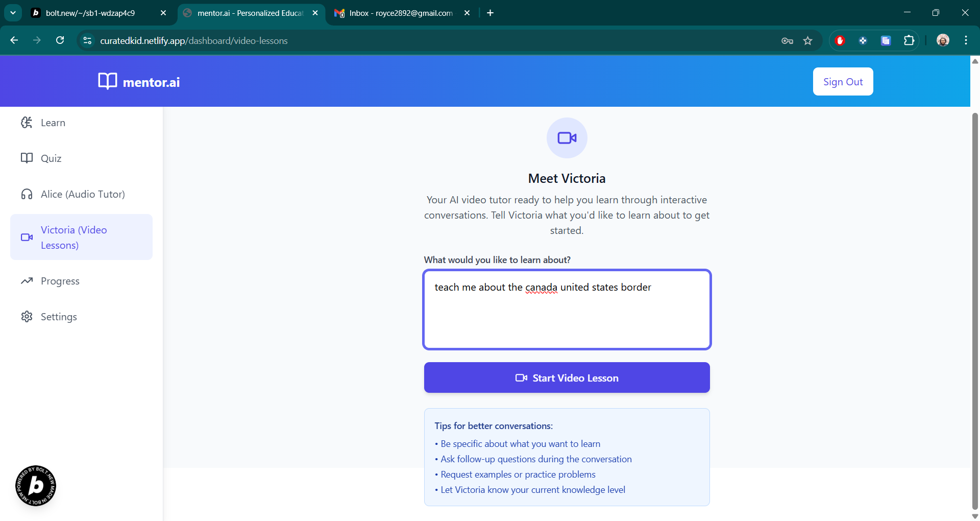
Task: Switch to the Gmail Inbox tab
Action: click(402, 13)
